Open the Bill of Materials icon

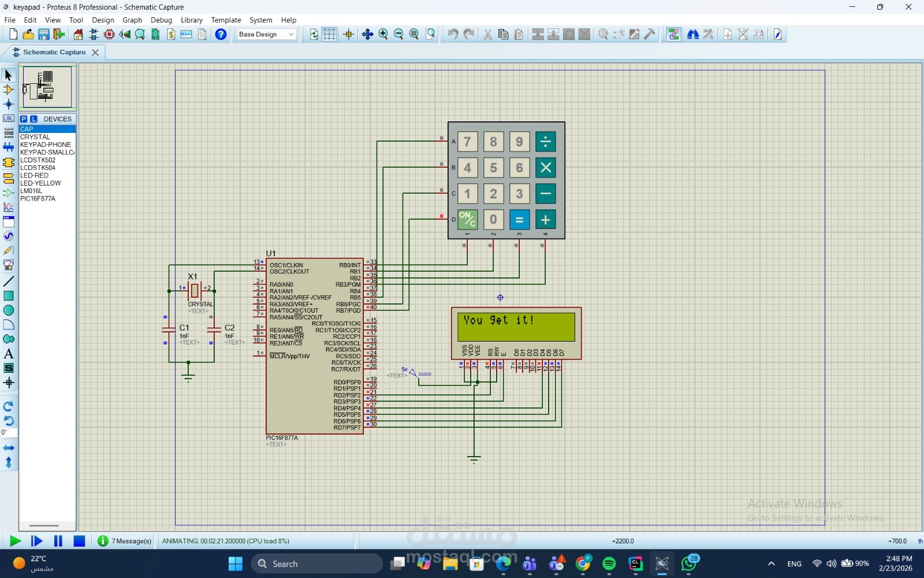tap(171, 35)
